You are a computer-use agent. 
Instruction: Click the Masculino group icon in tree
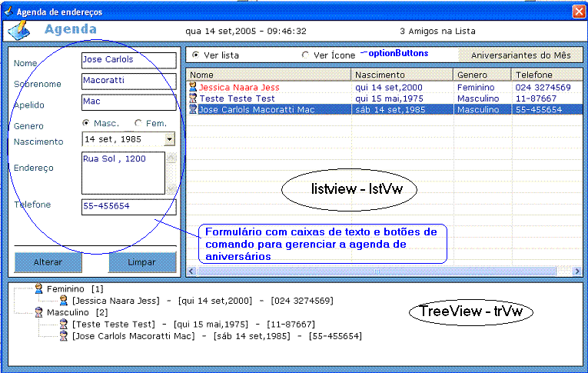click(x=38, y=312)
